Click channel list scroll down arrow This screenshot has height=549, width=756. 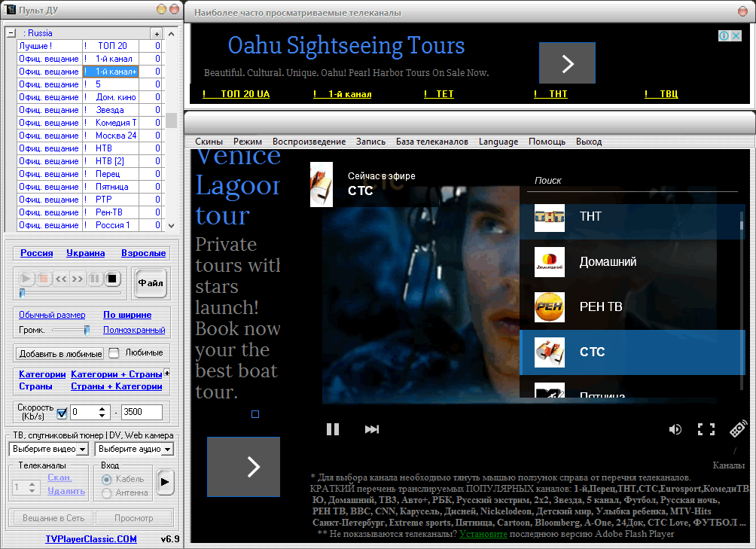point(171,226)
